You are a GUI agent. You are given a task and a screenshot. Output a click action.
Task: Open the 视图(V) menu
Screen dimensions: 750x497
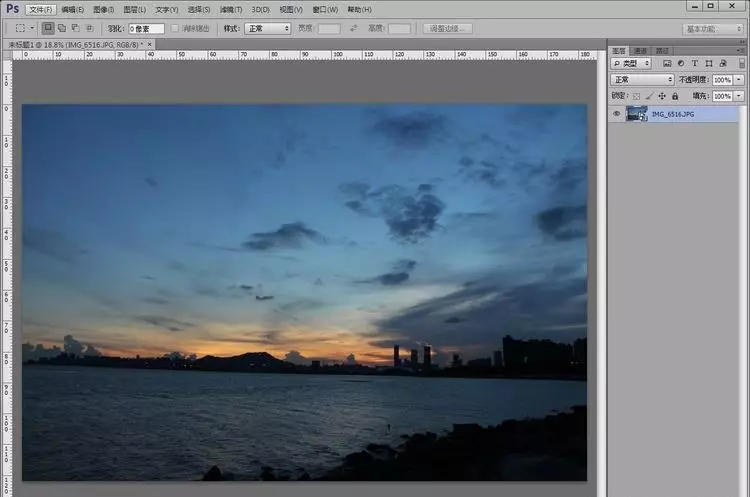[x=291, y=10]
